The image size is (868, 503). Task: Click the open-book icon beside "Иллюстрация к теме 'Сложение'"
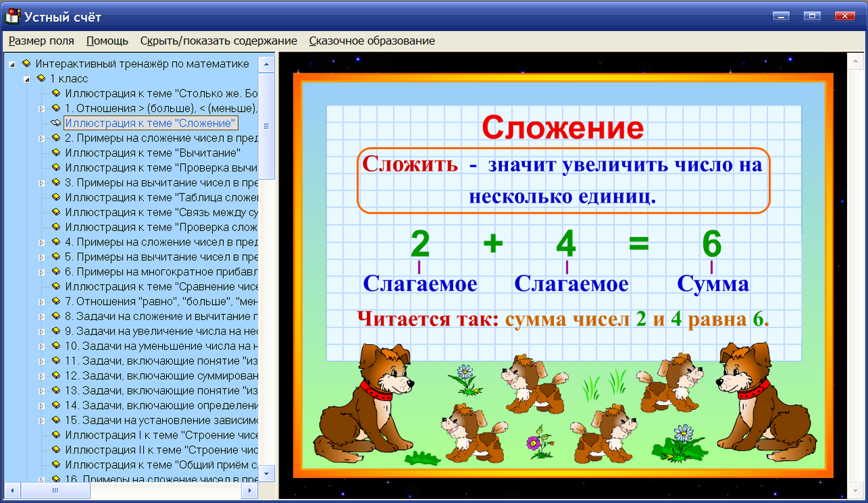click(x=55, y=123)
